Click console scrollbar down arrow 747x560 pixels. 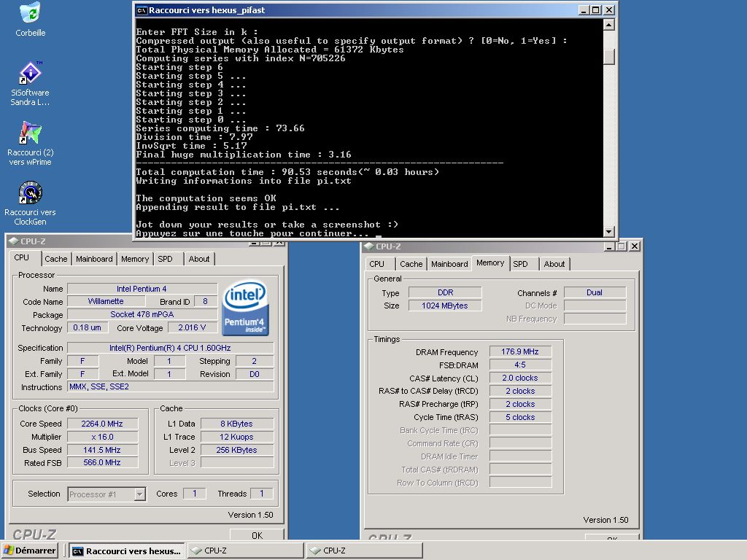608,231
